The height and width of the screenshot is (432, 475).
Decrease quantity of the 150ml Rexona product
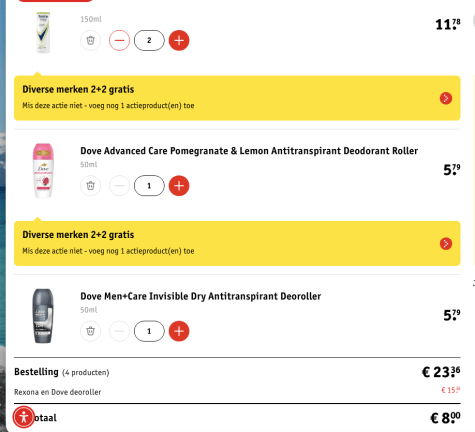tap(119, 40)
